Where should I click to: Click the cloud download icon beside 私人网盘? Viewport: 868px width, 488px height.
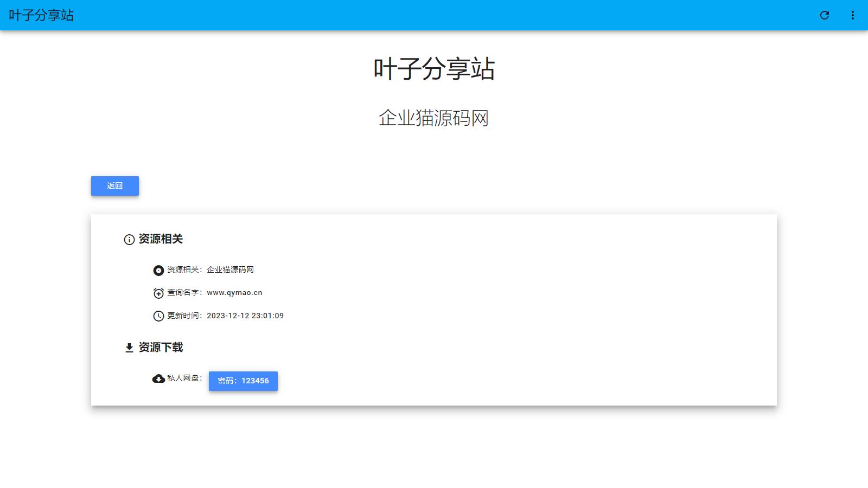pos(158,378)
